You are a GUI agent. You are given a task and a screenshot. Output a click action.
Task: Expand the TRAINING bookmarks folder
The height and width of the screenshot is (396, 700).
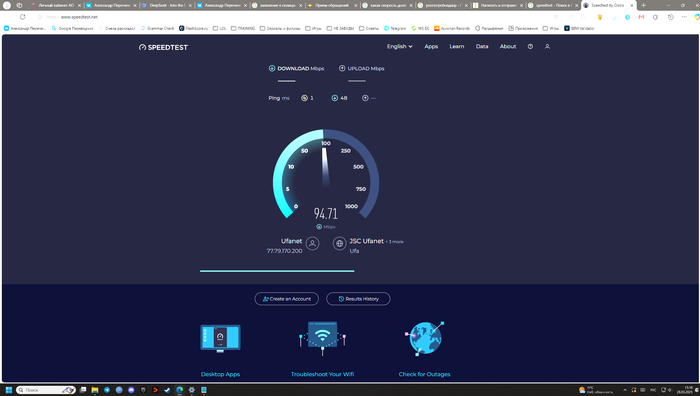(243, 28)
